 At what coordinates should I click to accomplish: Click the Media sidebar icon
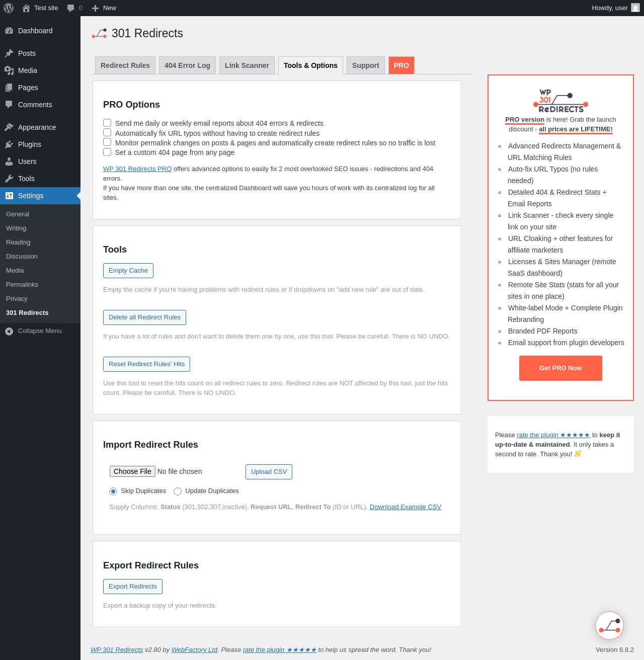9,70
